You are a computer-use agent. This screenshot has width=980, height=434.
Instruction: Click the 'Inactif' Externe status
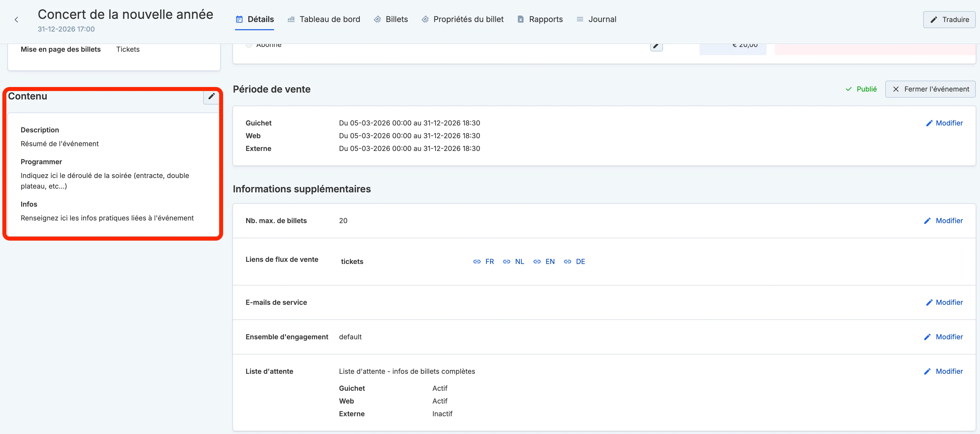pyautogui.click(x=443, y=414)
